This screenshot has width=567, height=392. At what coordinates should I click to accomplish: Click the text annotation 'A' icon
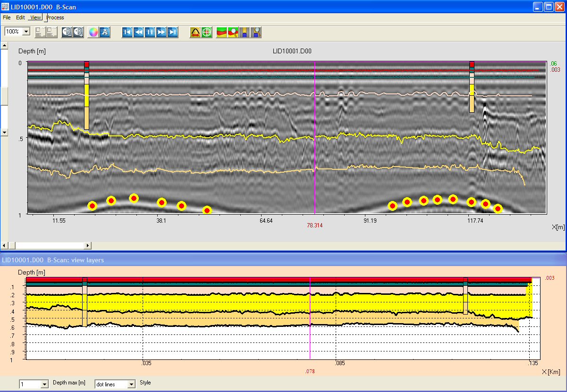point(105,32)
